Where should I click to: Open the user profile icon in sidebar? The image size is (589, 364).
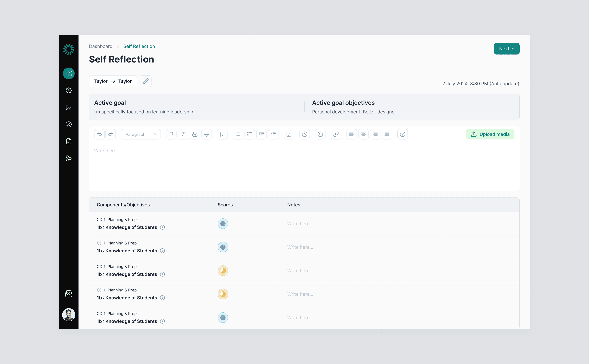pos(69,124)
